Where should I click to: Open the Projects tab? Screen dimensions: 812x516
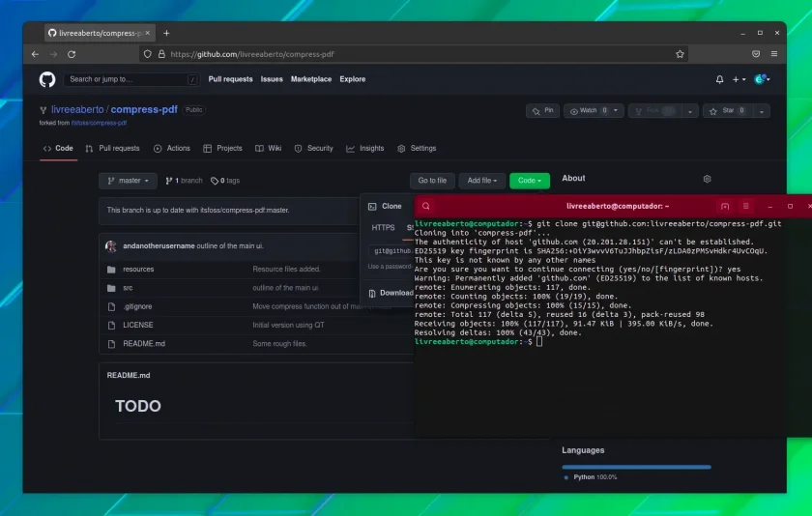click(x=222, y=149)
